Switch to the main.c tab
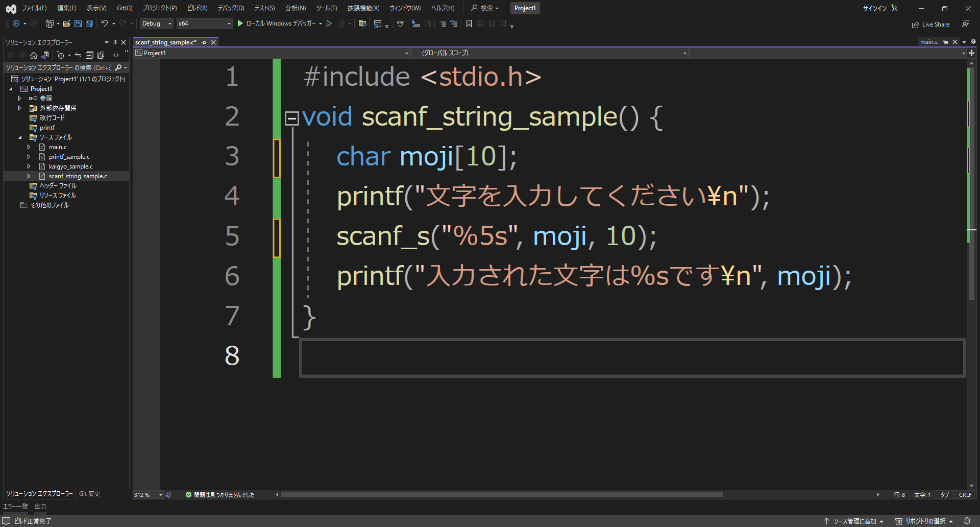This screenshot has height=527, width=980. click(x=929, y=42)
